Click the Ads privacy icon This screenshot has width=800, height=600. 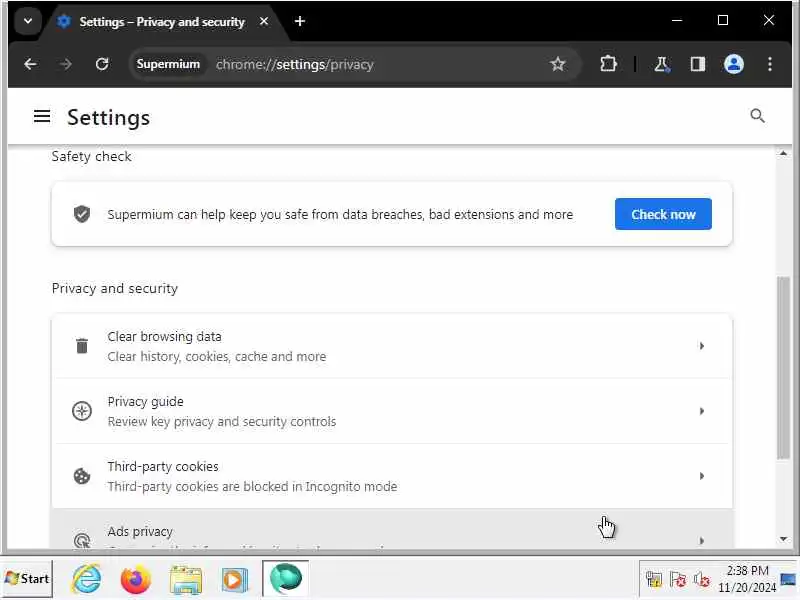pos(82,541)
